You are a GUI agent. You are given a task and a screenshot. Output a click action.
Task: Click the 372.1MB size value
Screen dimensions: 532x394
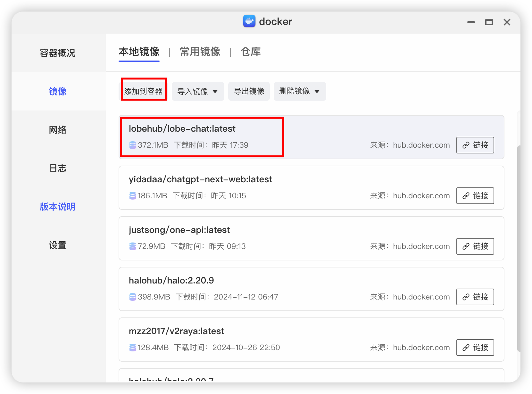point(153,145)
